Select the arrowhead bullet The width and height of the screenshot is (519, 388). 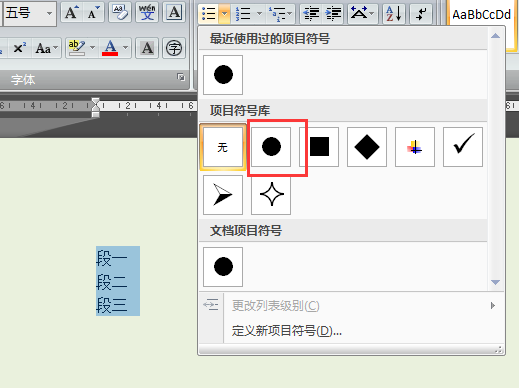point(223,195)
